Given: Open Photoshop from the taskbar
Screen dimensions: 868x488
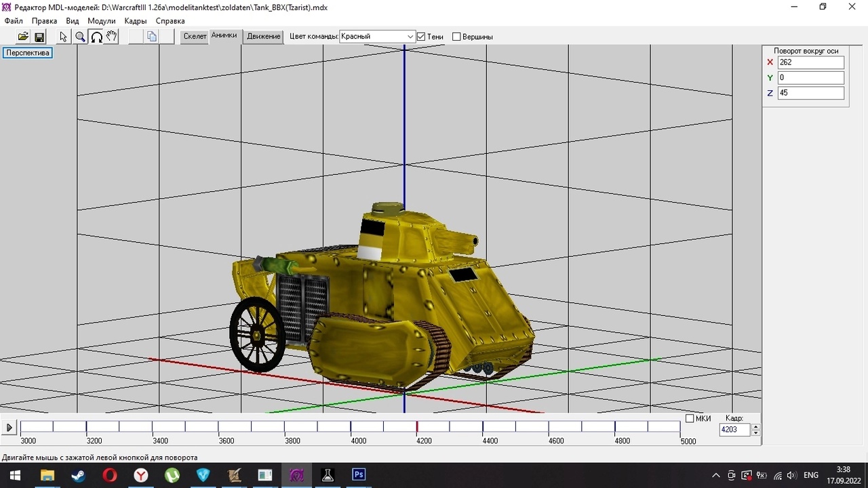Looking at the screenshot, I should (x=359, y=474).
